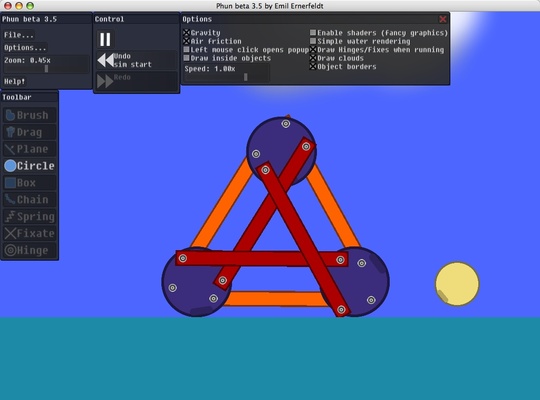Click the Zoom slider handle

pyautogui.click(x=46, y=69)
